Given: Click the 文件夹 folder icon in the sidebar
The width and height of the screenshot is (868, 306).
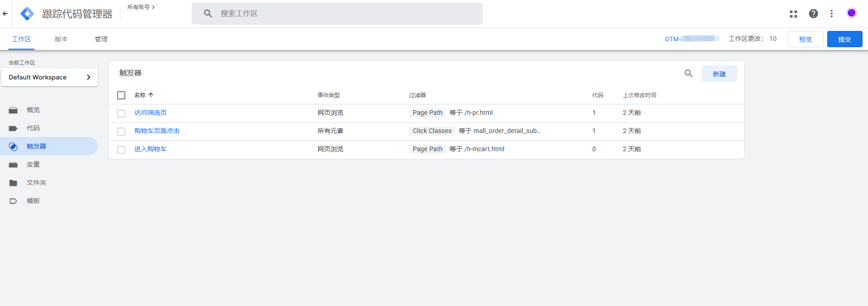Looking at the screenshot, I should coord(13,183).
